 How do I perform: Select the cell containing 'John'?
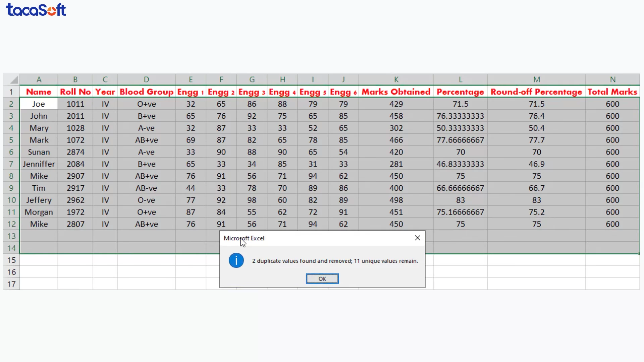point(39,116)
